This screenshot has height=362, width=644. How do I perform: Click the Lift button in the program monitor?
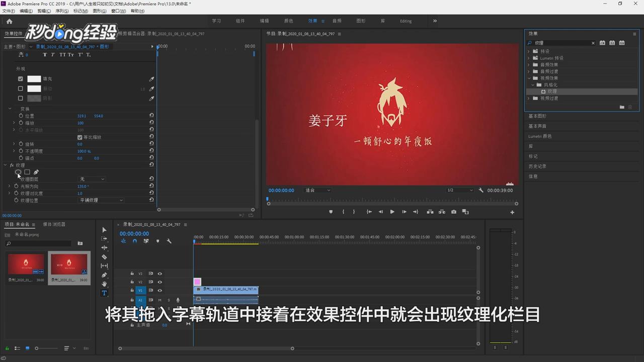430,212
